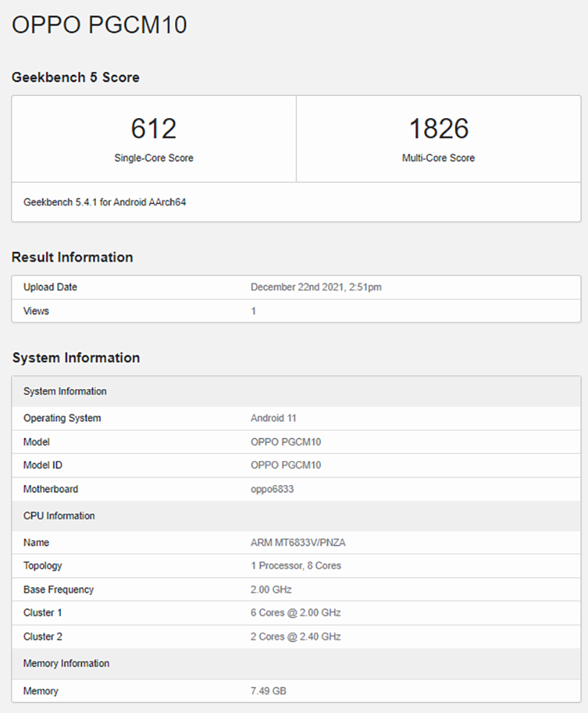Select the Memory value 7.49 GB
This screenshot has height=713, width=588.
pyautogui.click(x=268, y=691)
